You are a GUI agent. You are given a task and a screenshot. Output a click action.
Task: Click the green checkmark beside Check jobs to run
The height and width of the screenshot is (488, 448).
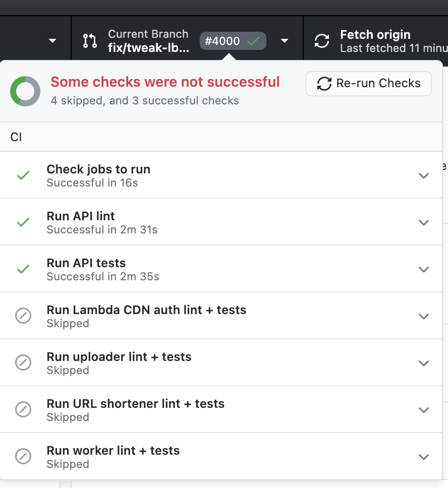pyautogui.click(x=23, y=175)
